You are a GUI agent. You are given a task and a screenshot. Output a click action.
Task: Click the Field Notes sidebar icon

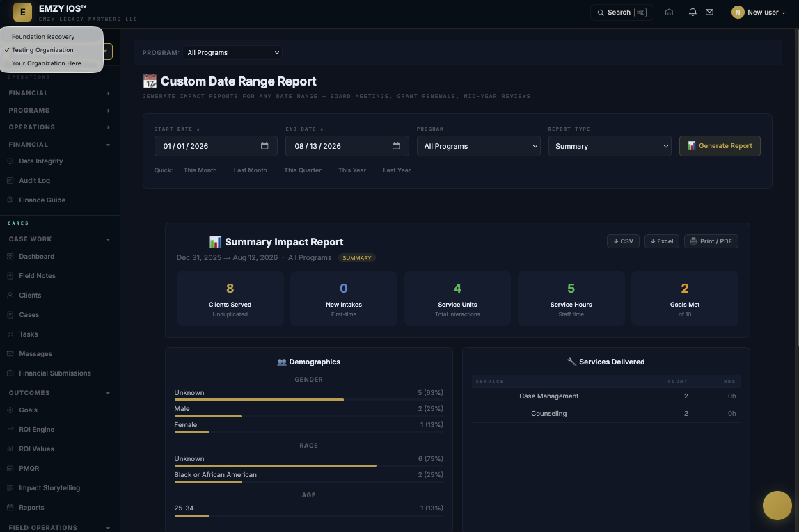[10, 275]
